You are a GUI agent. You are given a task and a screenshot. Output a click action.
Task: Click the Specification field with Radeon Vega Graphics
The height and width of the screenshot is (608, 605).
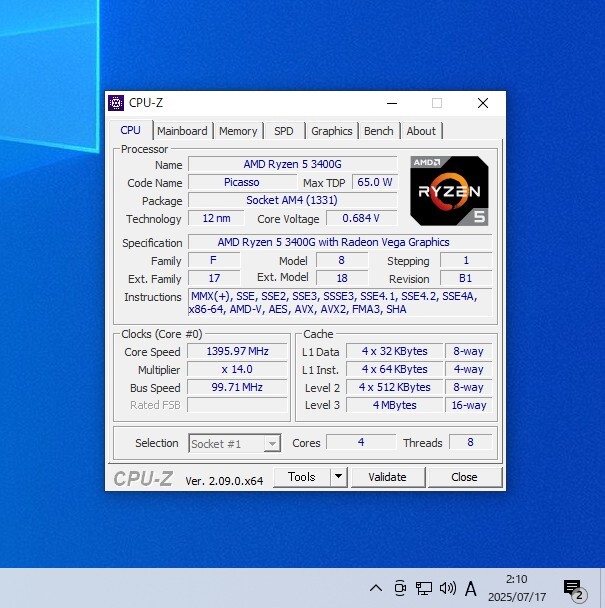click(x=340, y=242)
